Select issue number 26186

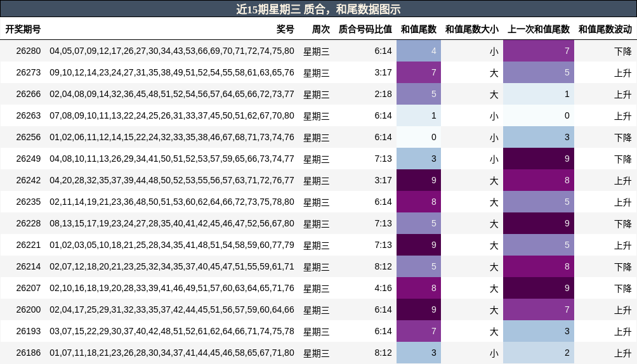pyautogui.click(x=29, y=353)
